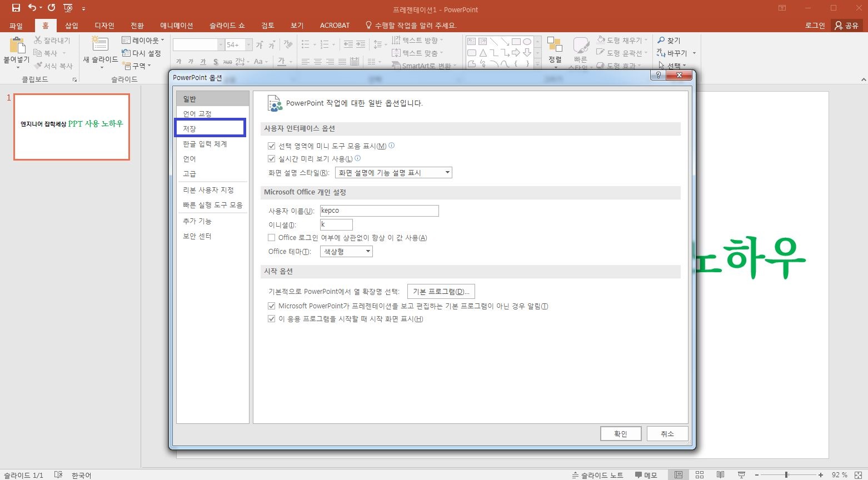This screenshot has width=868, height=480.
Task: Open Slide Notes (슬라이드 노트) in status bar
Action: 597,476
